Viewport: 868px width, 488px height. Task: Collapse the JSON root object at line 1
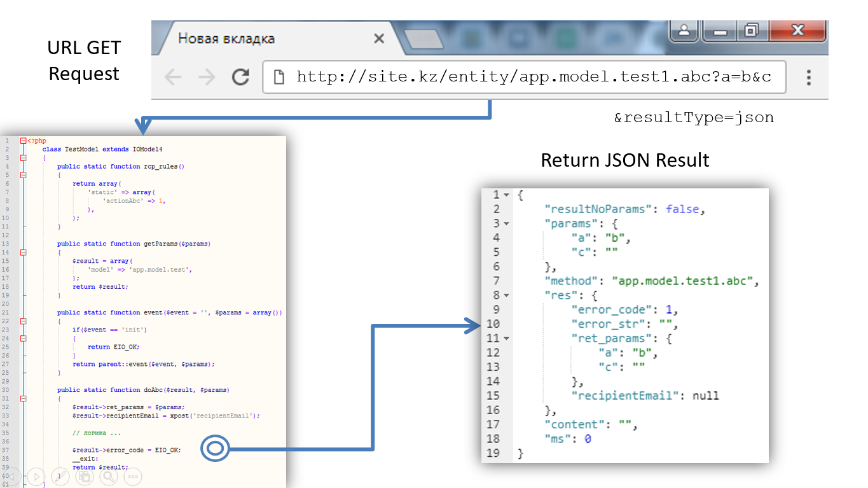tap(506, 195)
